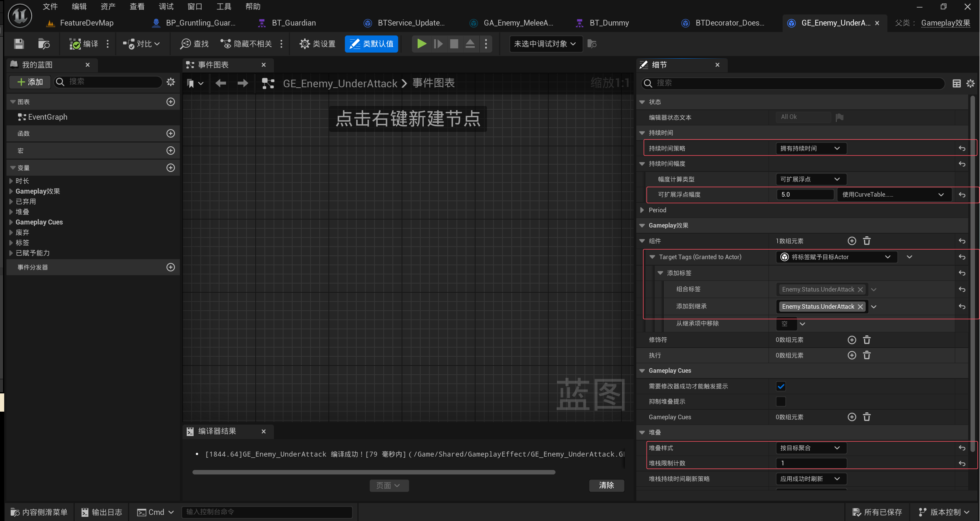This screenshot has height=521, width=980.
Task: Toggle 需要修改器成功才能触发提示 checkbox
Action: click(x=781, y=386)
